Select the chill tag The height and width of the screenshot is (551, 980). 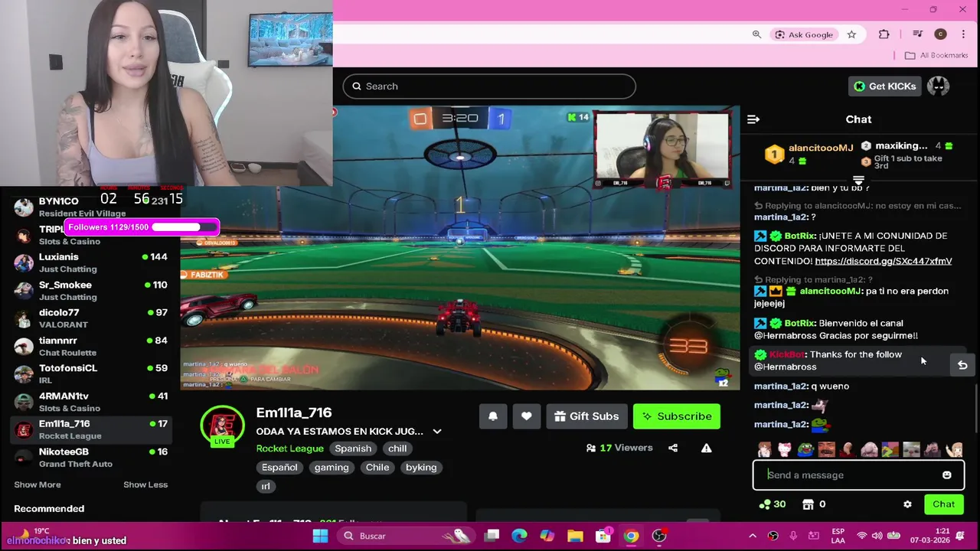tap(397, 448)
